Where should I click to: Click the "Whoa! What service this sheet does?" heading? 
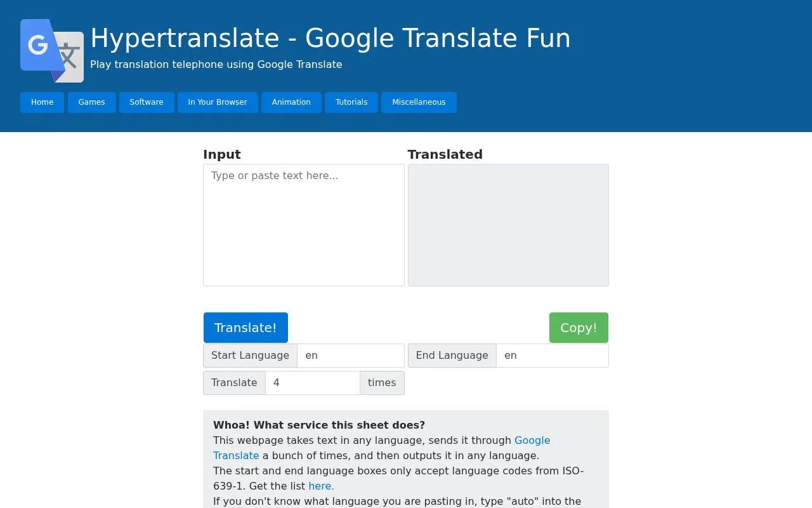pyautogui.click(x=319, y=425)
